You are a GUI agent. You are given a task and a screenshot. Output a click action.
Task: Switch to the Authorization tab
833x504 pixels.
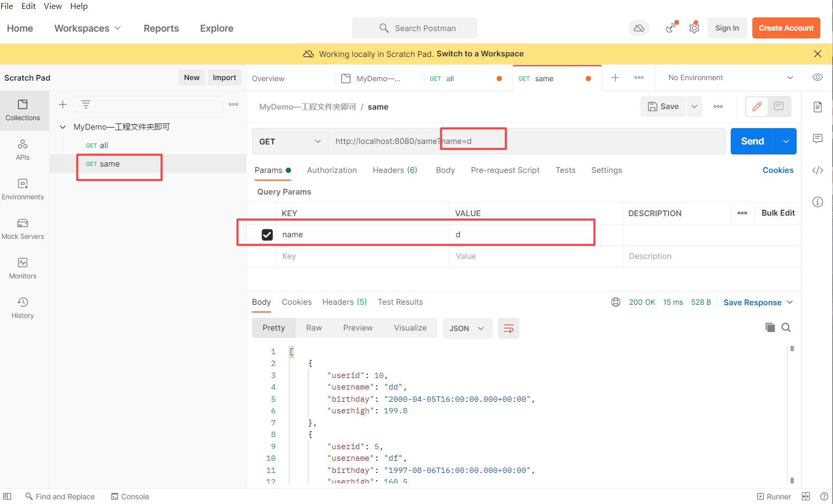point(332,170)
